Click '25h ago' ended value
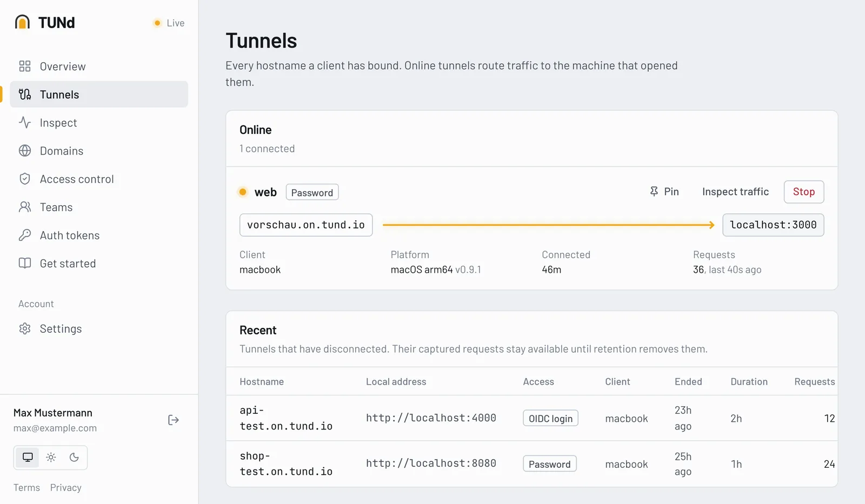 683,464
